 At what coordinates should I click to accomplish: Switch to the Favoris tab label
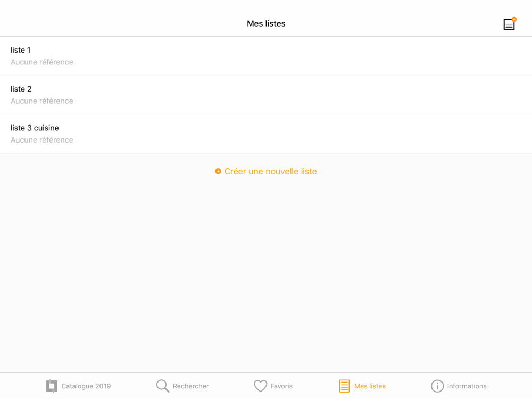[x=281, y=386]
